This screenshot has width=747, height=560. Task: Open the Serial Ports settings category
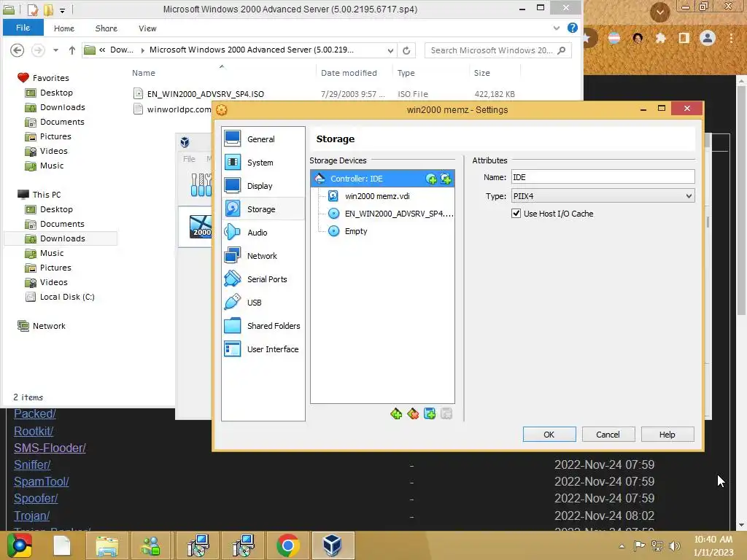click(263, 279)
